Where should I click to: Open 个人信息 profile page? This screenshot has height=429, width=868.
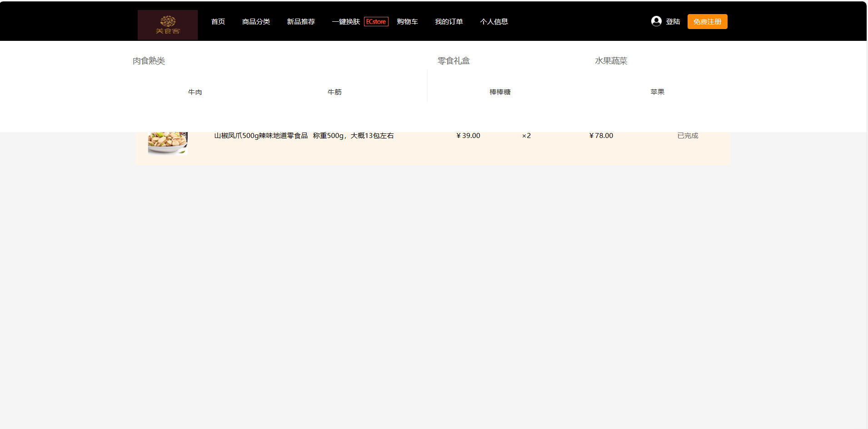click(494, 21)
